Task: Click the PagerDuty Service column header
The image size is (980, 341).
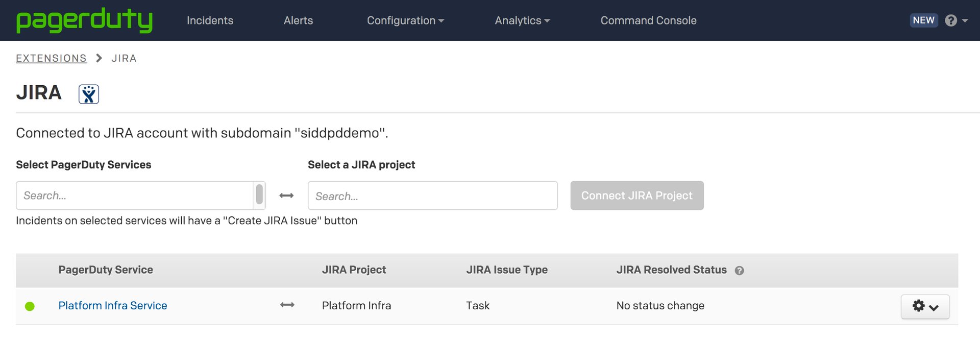Action: coord(106,270)
